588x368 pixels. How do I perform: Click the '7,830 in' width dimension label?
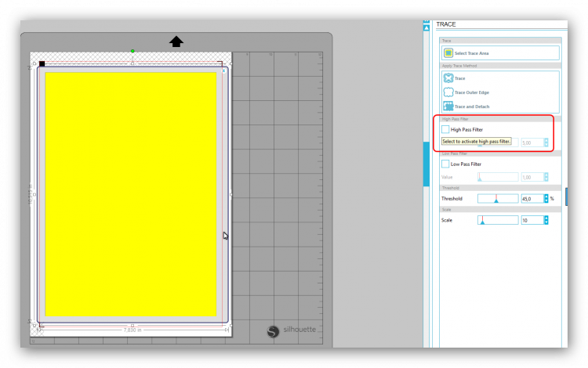pyautogui.click(x=132, y=330)
